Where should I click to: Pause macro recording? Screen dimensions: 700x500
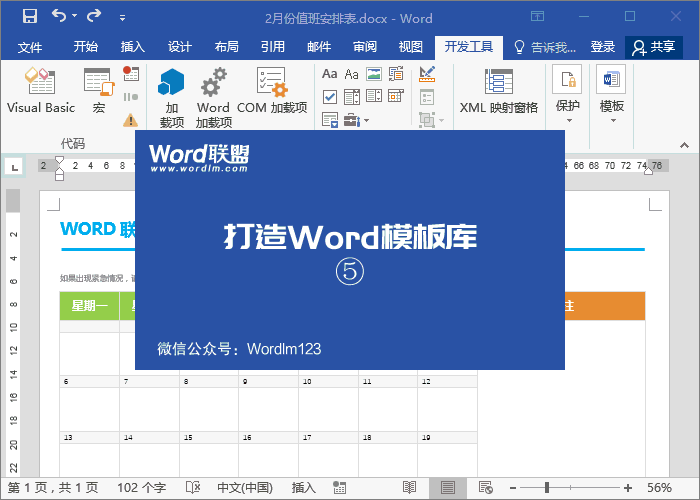click(x=131, y=97)
